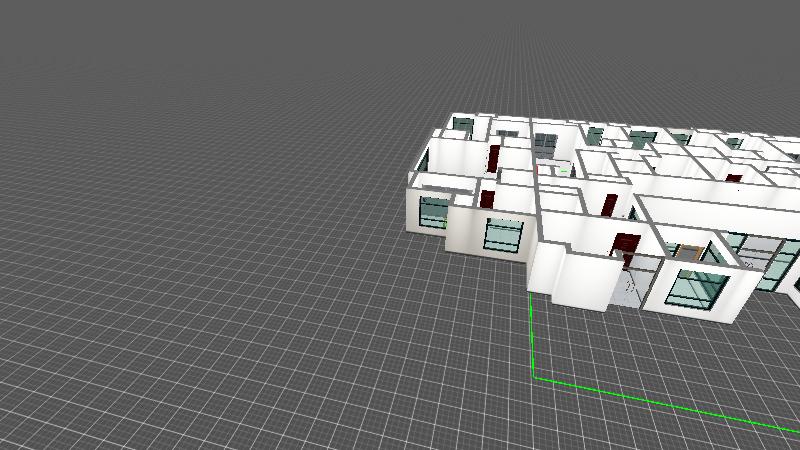Click the dark red door in the central corridor

point(609,206)
